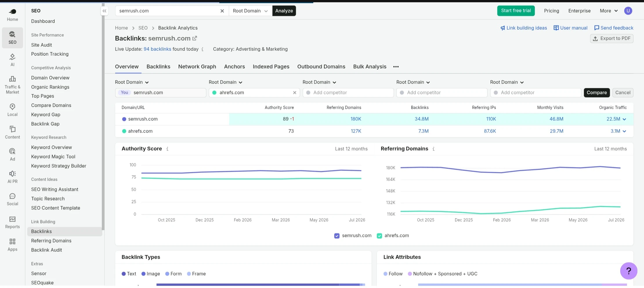Open Keyword Magic Tool in sidebar
This screenshot has height=288, width=644.
tap(53, 157)
